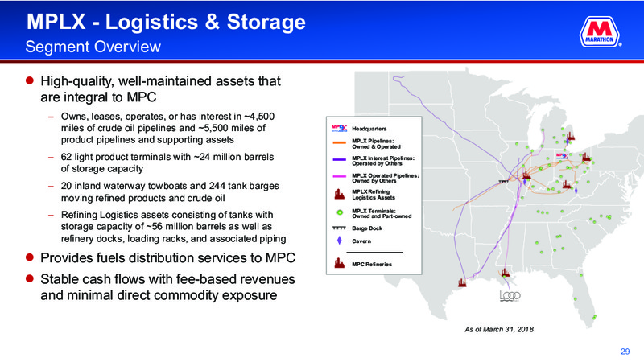Click the barge dock marker on the map
Viewport: 644px width, 362px height.
coord(504,181)
